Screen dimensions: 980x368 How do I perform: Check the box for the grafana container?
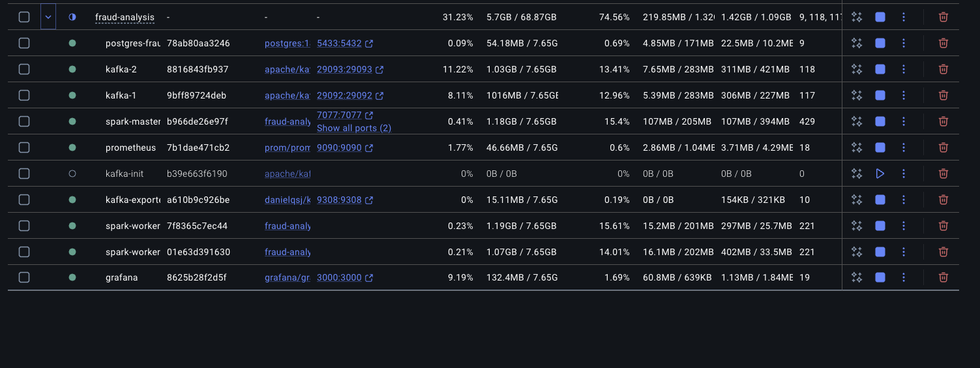24,278
